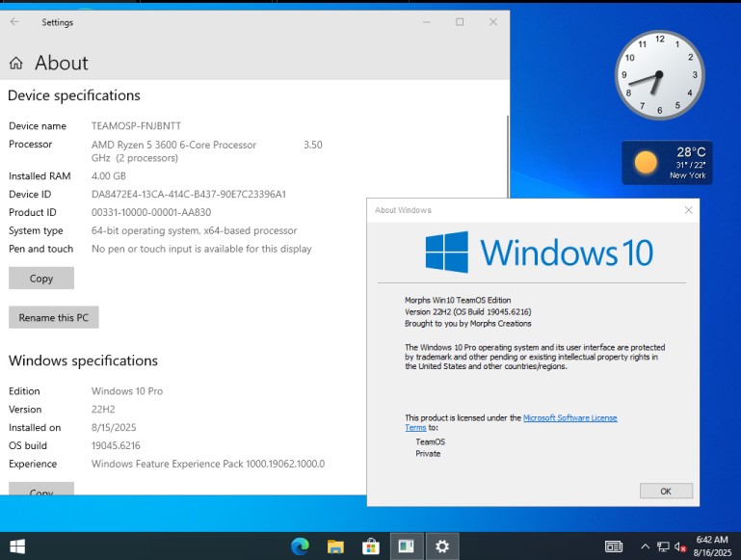Click the Rename this PC button
This screenshot has height=560, width=741.
click(53, 317)
